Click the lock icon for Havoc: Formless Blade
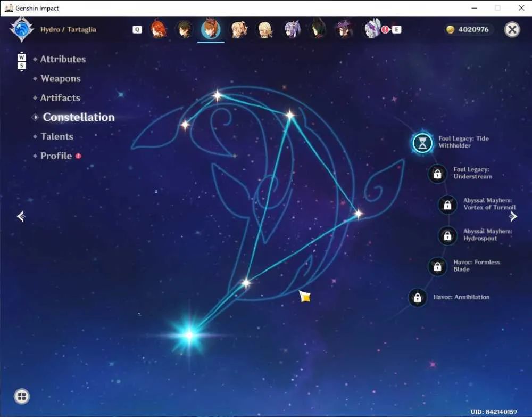This screenshot has width=532, height=417. click(438, 267)
